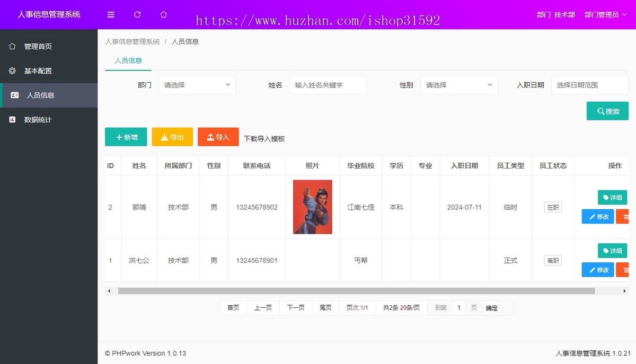Click phone number 13245678902
The height and width of the screenshot is (364, 636).
(x=257, y=207)
